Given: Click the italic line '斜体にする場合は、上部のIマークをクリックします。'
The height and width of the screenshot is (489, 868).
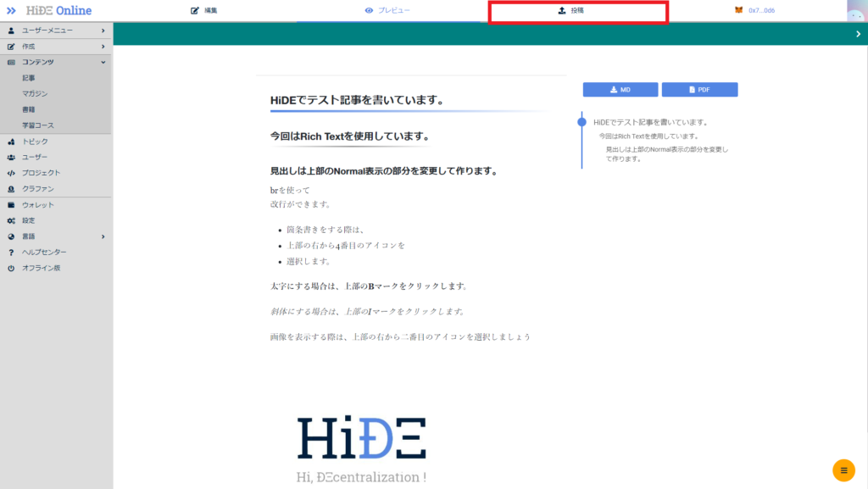Looking at the screenshot, I should [x=368, y=311].
